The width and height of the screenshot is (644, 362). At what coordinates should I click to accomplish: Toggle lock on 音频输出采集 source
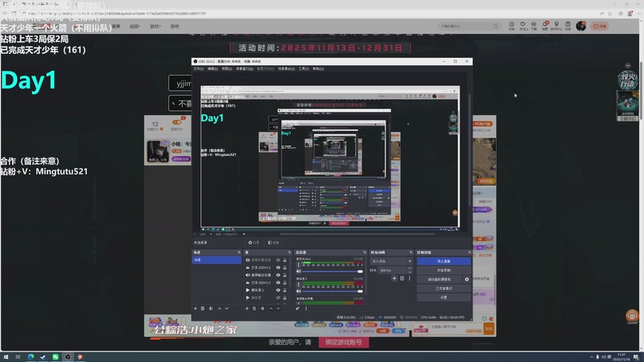[285, 275]
